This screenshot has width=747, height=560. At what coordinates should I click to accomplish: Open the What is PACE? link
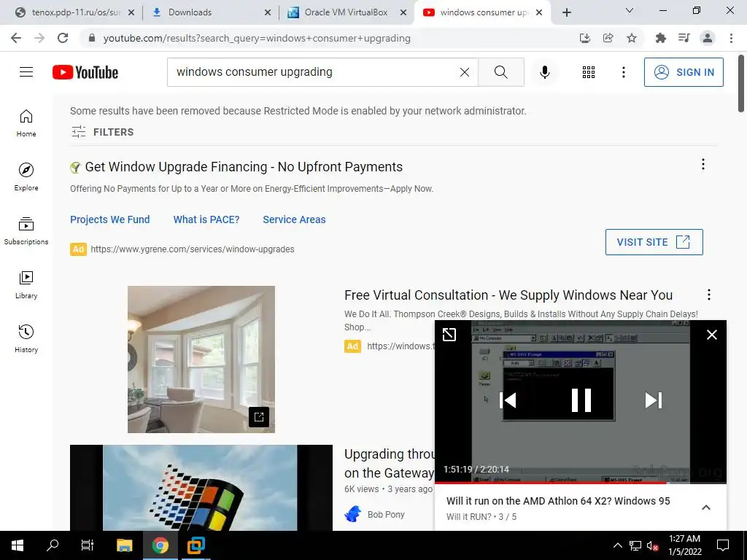[x=206, y=219]
